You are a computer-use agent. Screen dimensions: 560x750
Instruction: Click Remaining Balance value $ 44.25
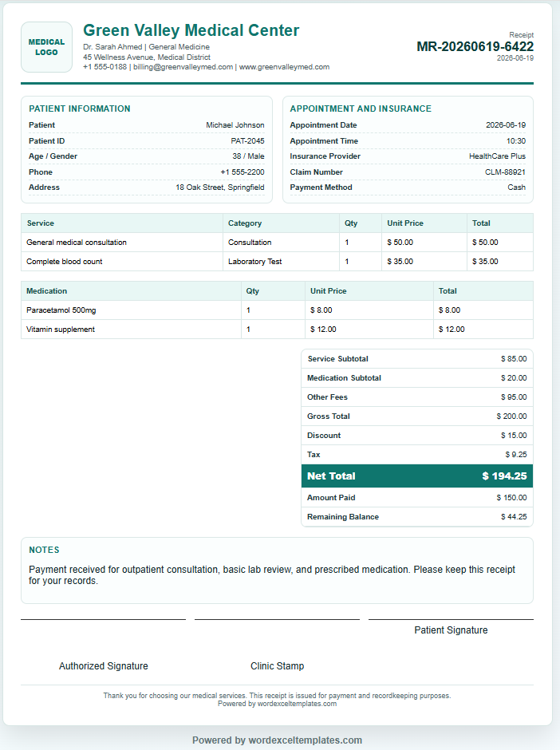coord(514,516)
